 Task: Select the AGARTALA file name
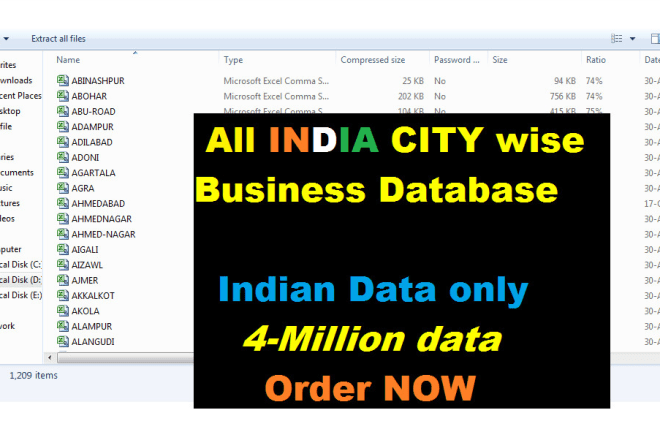coord(93,173)
